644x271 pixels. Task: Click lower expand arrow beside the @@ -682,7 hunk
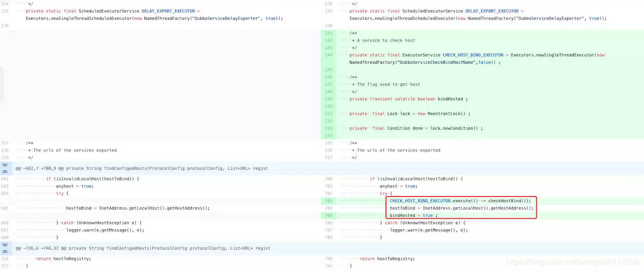pyautogui.click(x=5, y=171)
